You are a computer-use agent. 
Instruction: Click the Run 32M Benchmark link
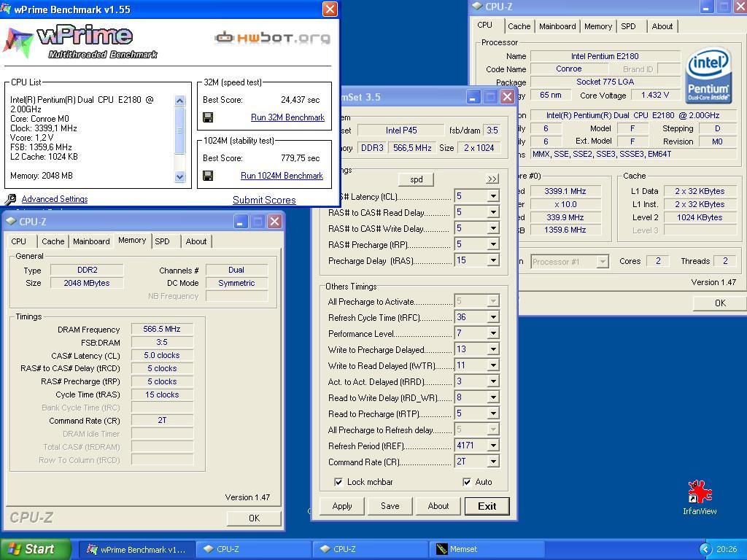point(287,117)
